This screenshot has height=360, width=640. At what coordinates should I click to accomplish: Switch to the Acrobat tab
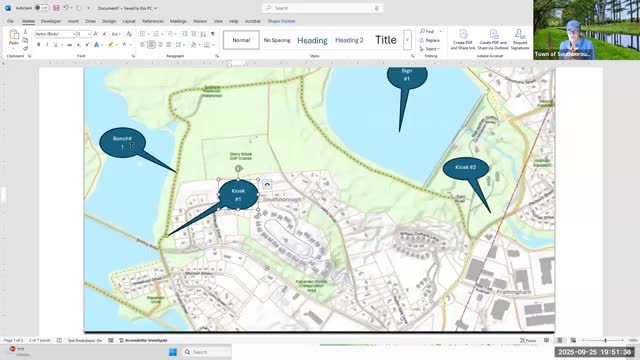253,21
